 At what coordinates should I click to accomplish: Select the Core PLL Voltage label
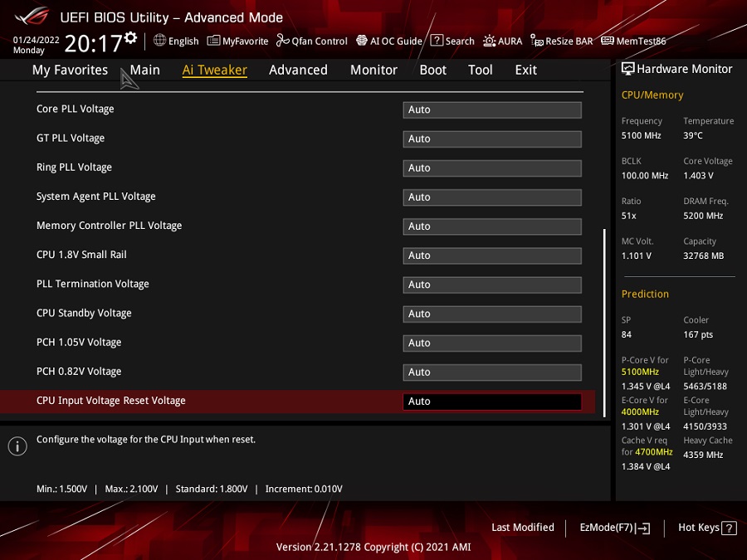(x=76, y=109)
